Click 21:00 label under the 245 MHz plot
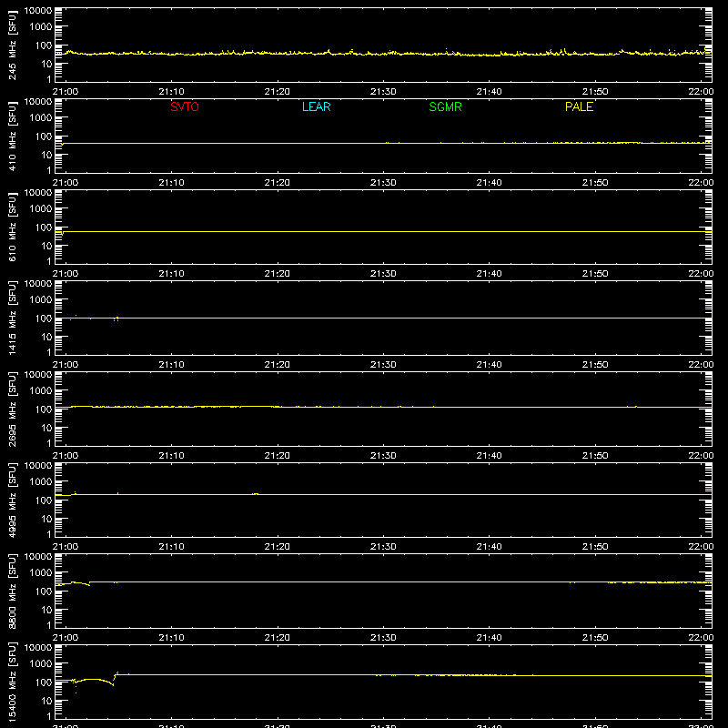The height and width of the screenshot is (728, 728). tap(66, 92)
